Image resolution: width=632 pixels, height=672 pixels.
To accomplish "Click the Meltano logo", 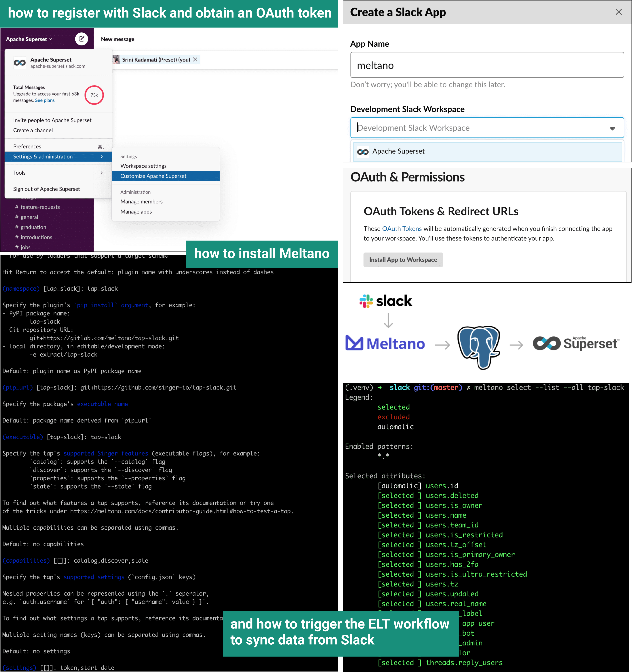I will pos(385,344).
